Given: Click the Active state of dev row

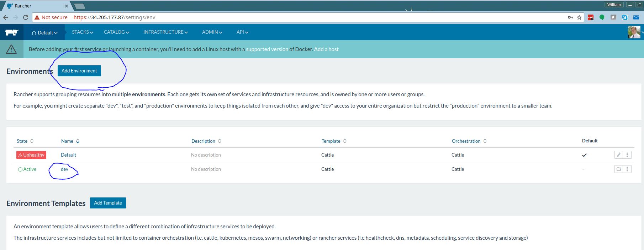Looking at the screenshot, I should click(27, 169).
